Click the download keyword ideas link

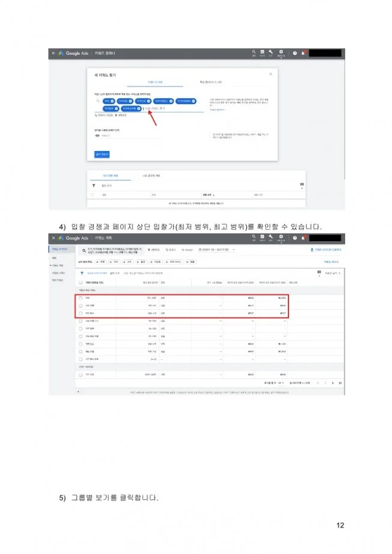(326, 250)
